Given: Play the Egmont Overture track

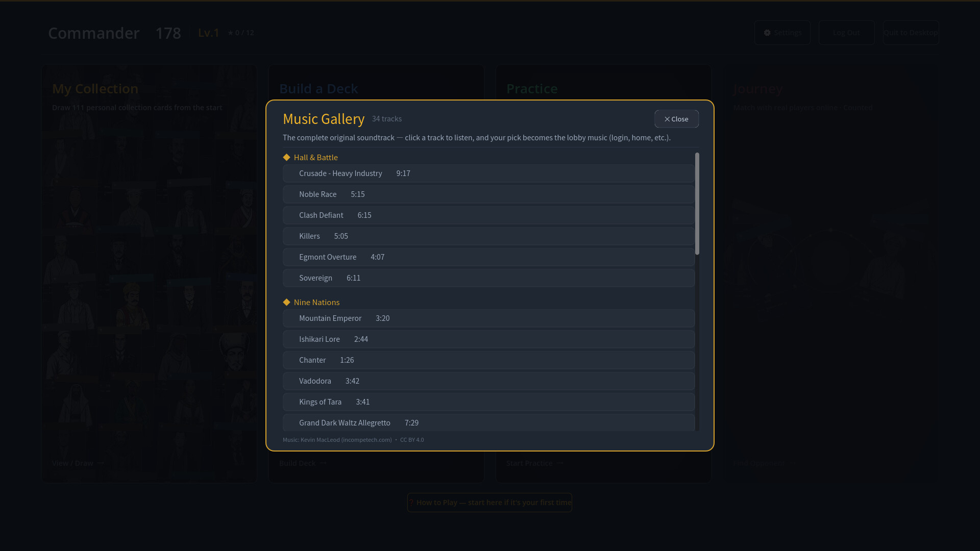Looking at the screenshot, I should pos(488,257).
